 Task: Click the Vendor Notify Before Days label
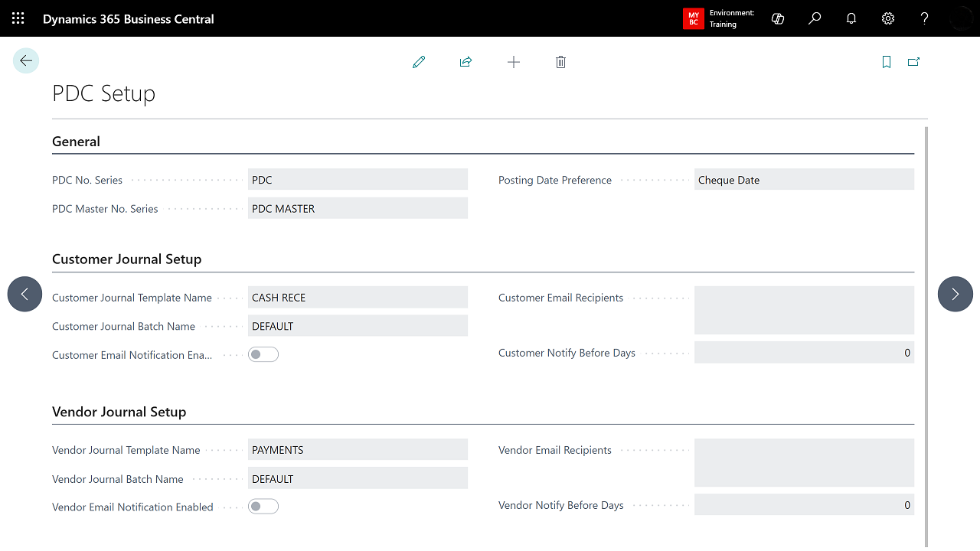tap(561, 505)
